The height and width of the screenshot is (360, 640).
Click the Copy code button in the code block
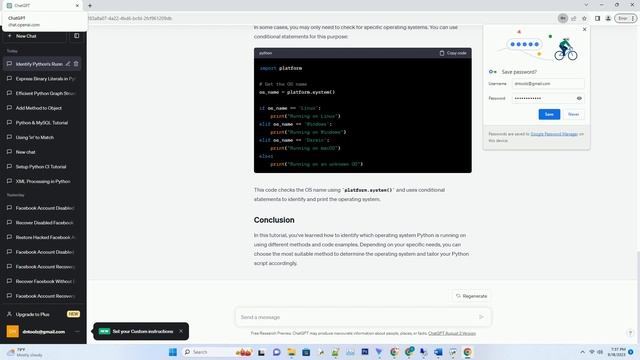click(453, 53)
